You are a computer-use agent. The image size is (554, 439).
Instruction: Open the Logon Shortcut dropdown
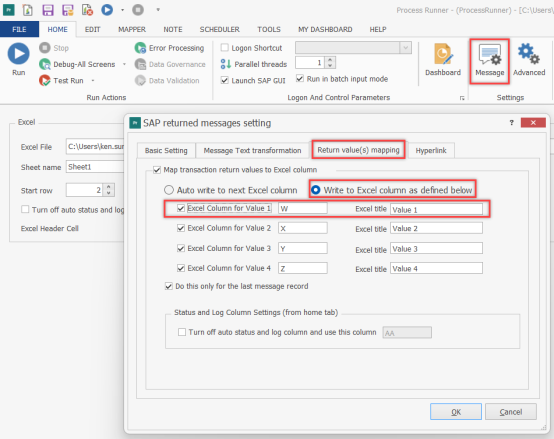coord(405,47)
